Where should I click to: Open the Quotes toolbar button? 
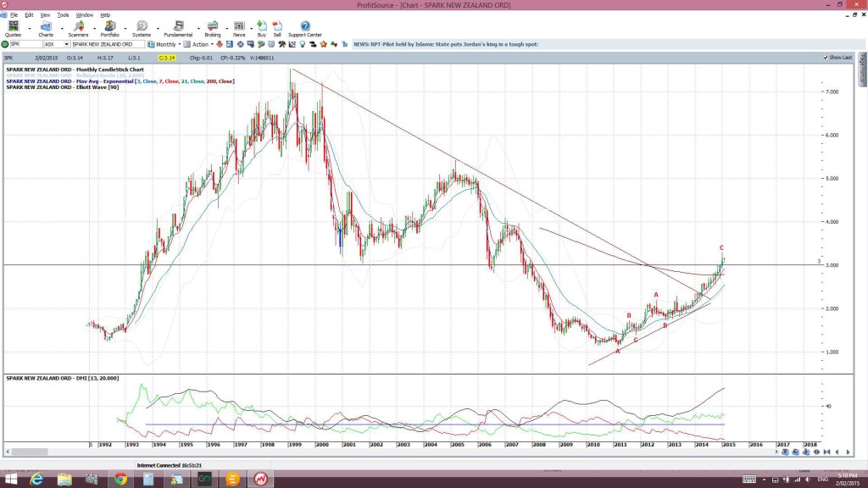13,29
